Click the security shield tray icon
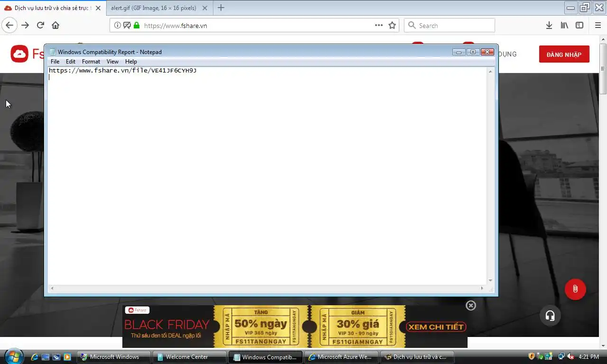The height and width of the screenshot is (364, 607). pos(532,356)
